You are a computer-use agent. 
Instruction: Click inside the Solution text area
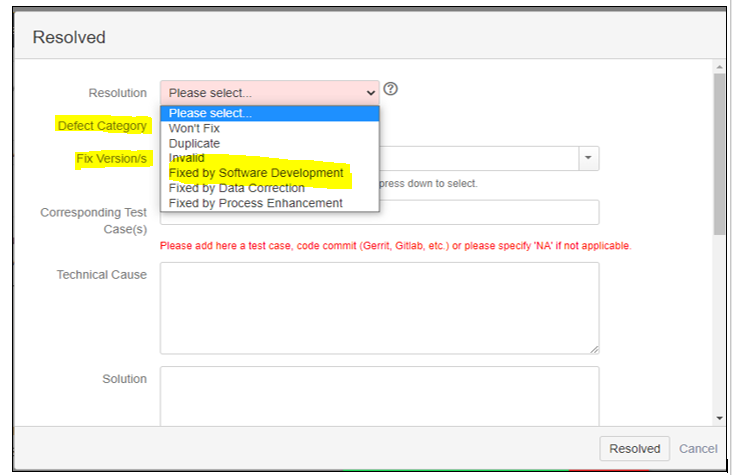[x=380, y=396]
